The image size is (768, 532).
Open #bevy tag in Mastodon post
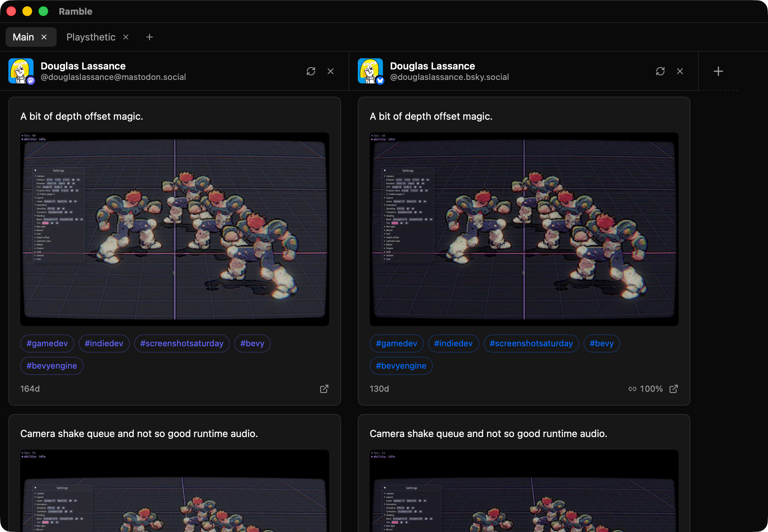pos(252,343)
